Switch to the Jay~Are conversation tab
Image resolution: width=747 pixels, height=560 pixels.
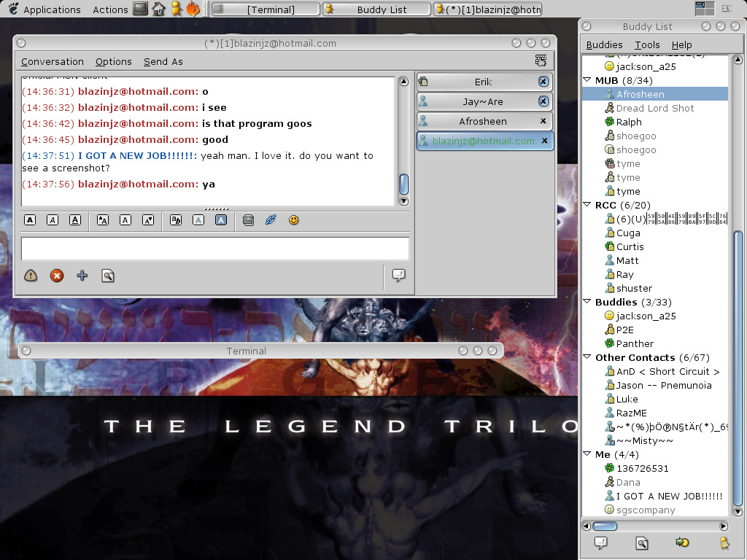(484, 101)
